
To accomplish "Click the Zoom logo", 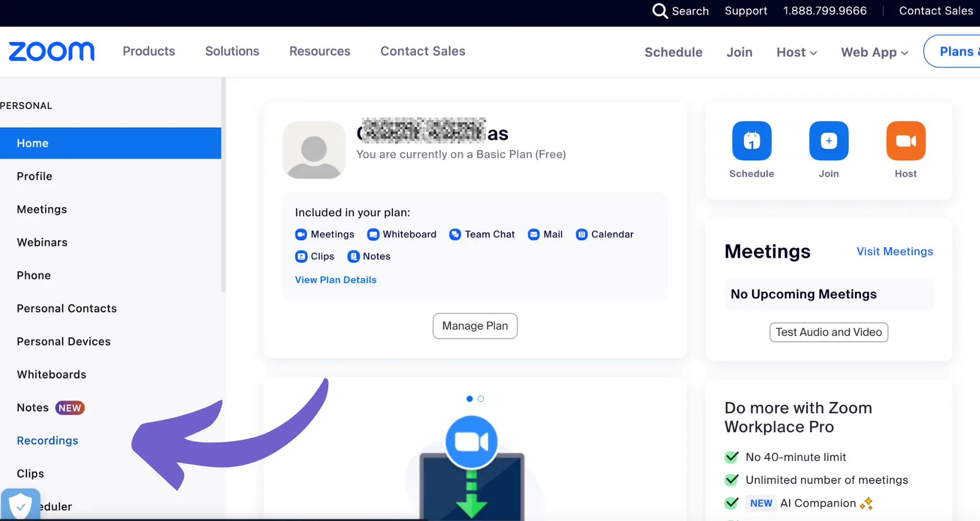I will click(52, 52).
